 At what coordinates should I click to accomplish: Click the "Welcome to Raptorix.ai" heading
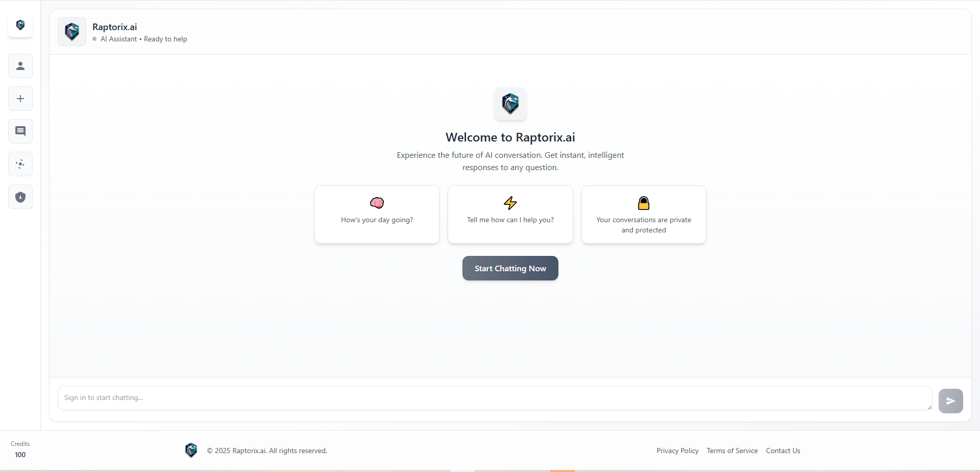[510, 137]
